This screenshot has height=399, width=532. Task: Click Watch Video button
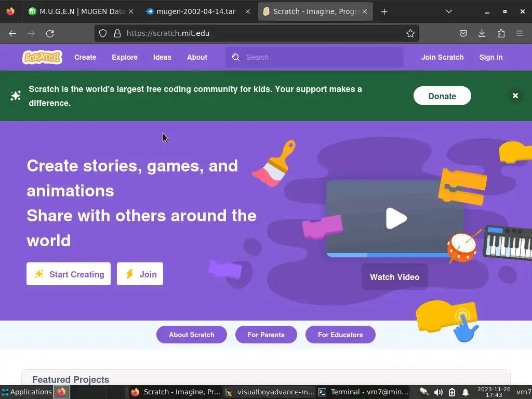[x=395, y=277]
